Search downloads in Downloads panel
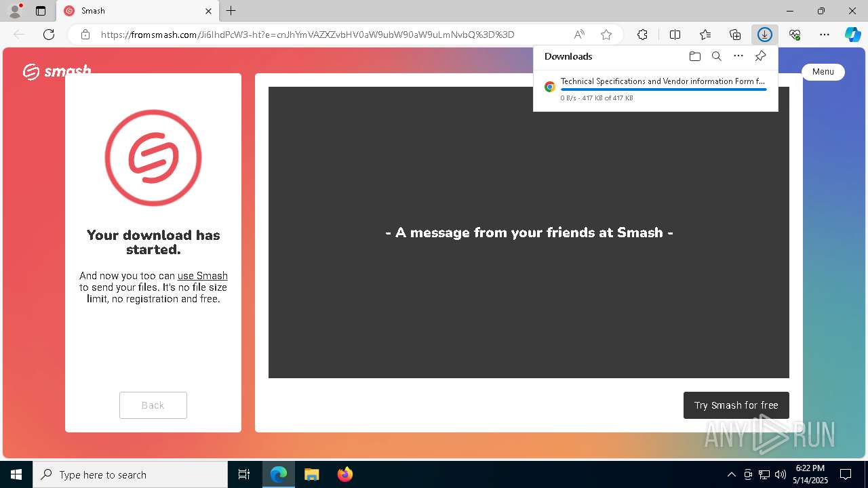The width and height of the screenshot is (868, 488). 717,56
